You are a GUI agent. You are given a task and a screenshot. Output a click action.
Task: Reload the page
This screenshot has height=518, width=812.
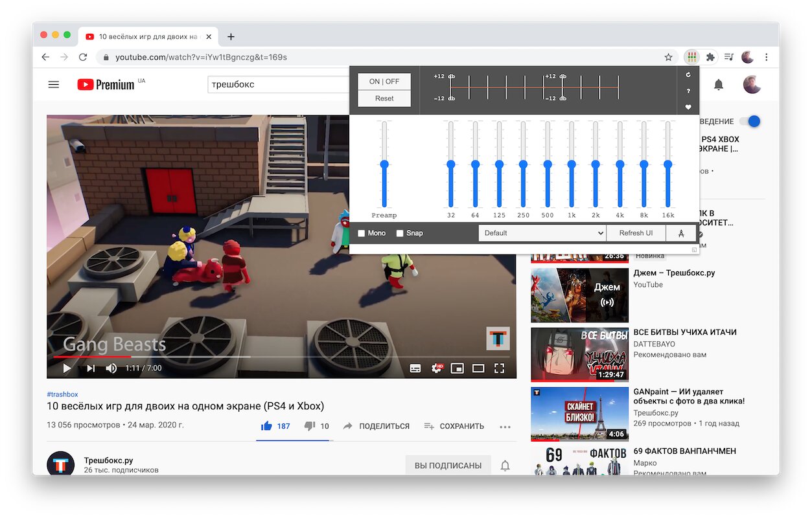83,57
